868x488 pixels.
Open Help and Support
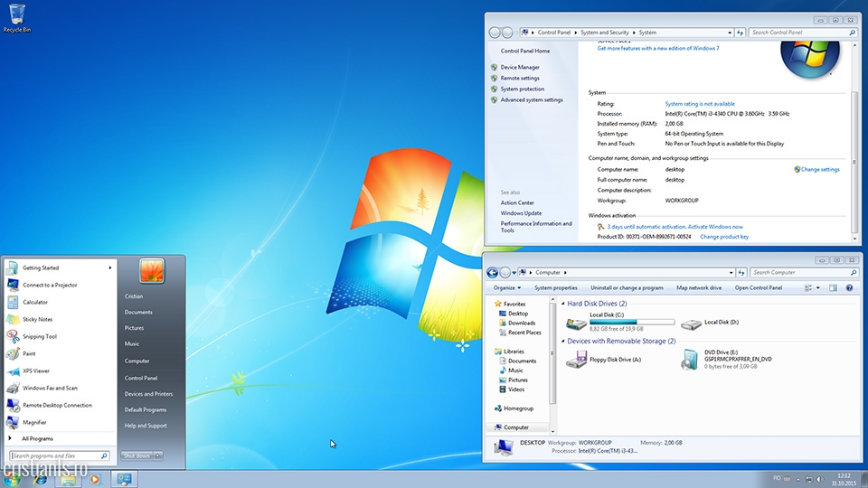(145, 426)
